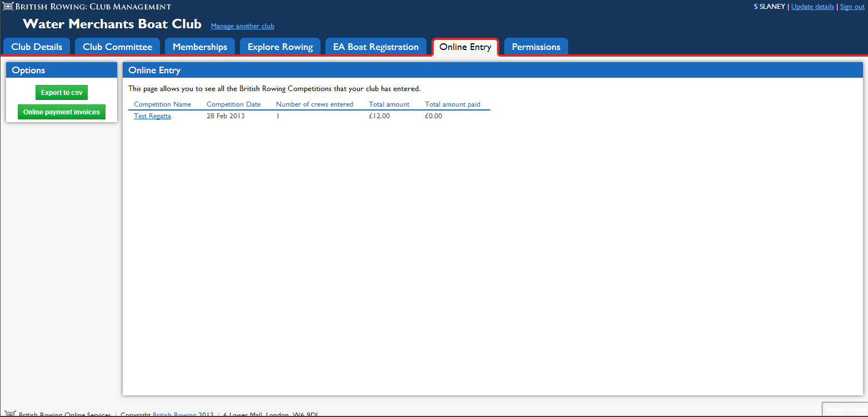This screenshot has width=868, height=417.
Task: Open Online payment invoices
Action: click(62, 112)
